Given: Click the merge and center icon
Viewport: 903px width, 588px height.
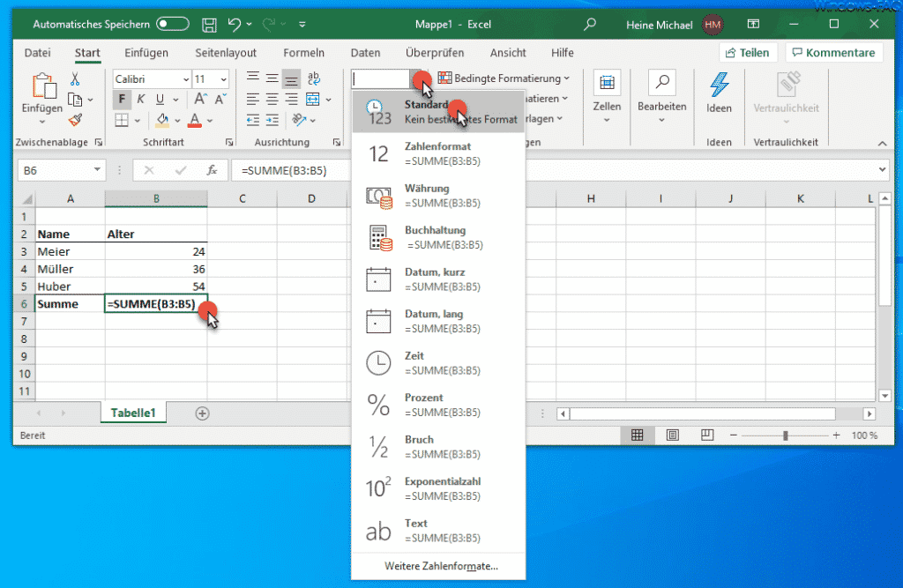Looking at the screenshot, I should [x=313, y=99].
